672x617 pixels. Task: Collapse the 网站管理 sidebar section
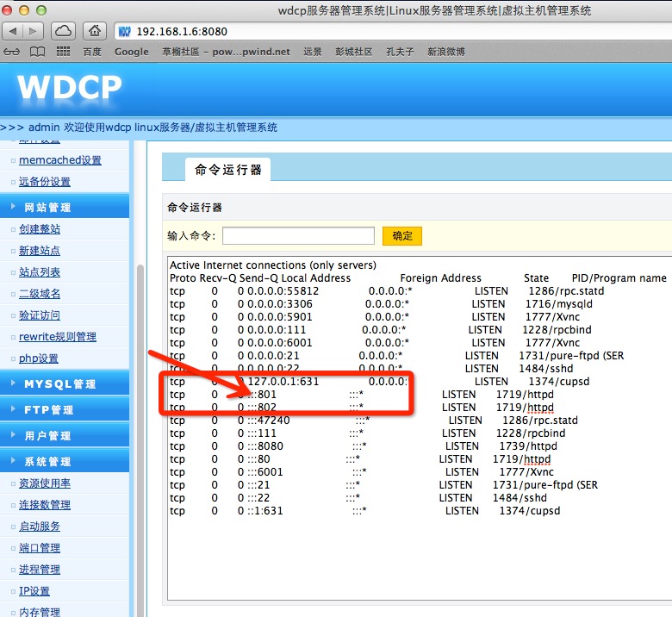pos(47,208)
